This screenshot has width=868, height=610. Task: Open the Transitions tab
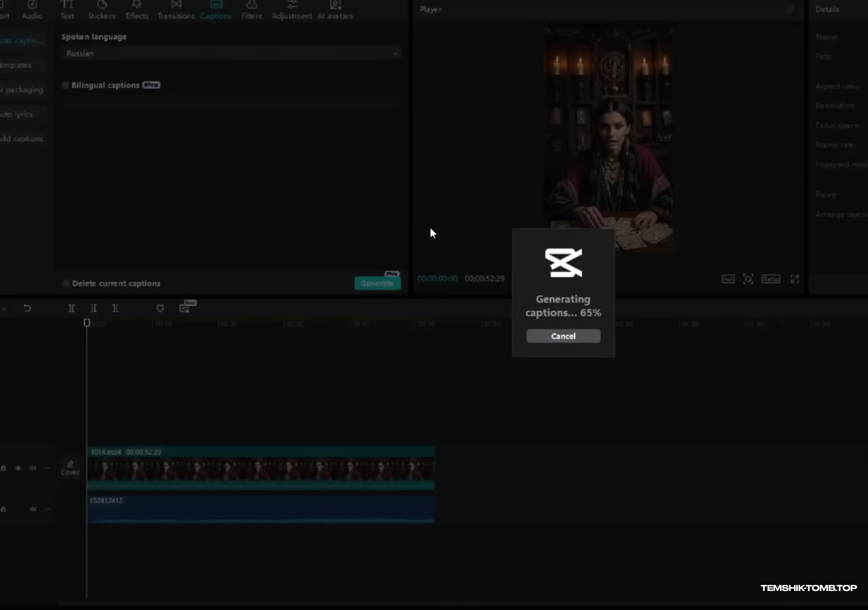[176, 10]
